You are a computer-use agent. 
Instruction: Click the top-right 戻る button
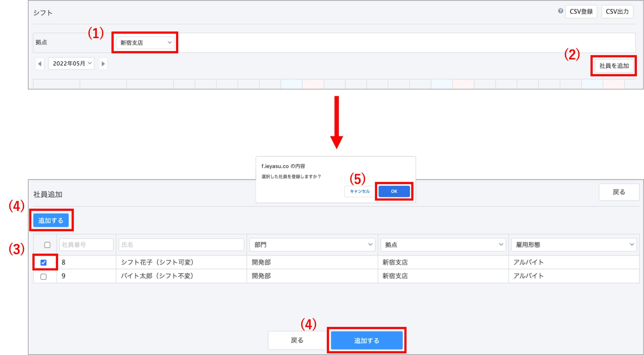pos(619,192)
